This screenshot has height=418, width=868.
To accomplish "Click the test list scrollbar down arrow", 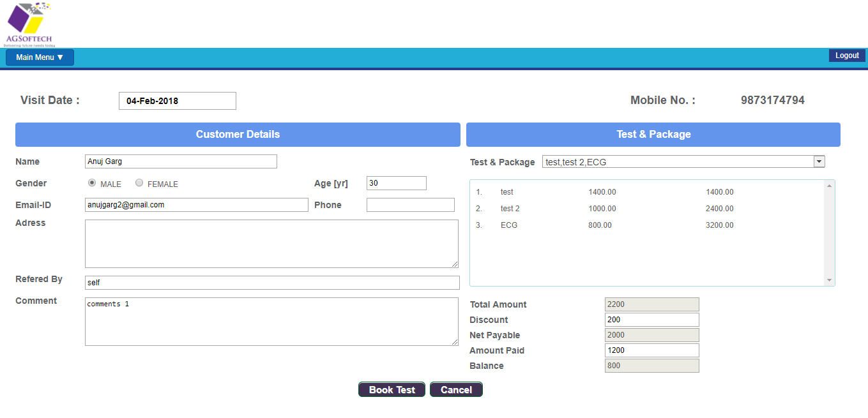I will pos(829,280).
